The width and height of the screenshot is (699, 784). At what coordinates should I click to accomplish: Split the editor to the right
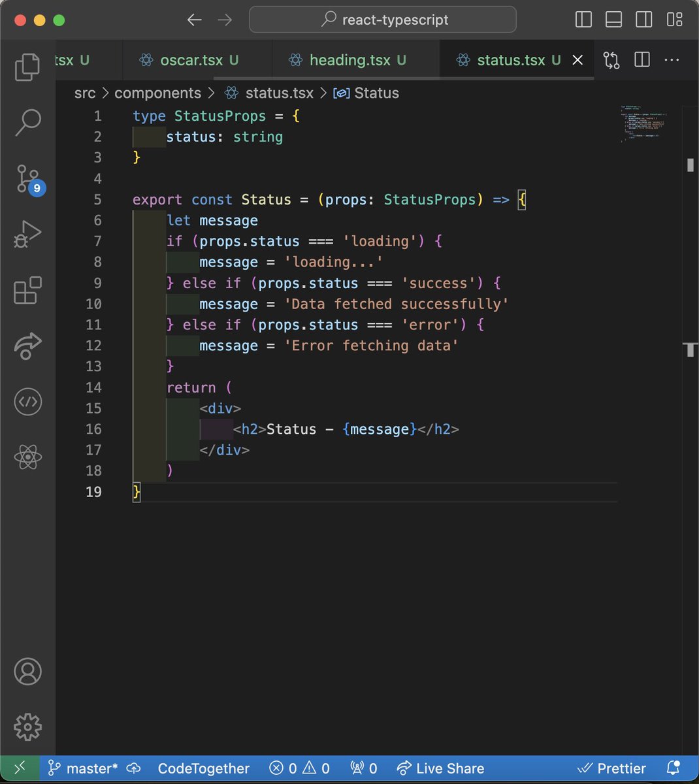[642, 60]
